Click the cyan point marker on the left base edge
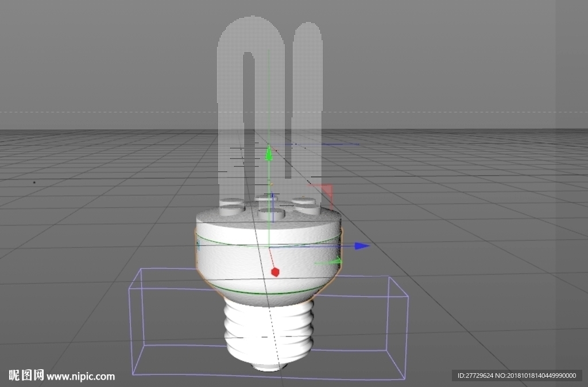 point(198,246)
